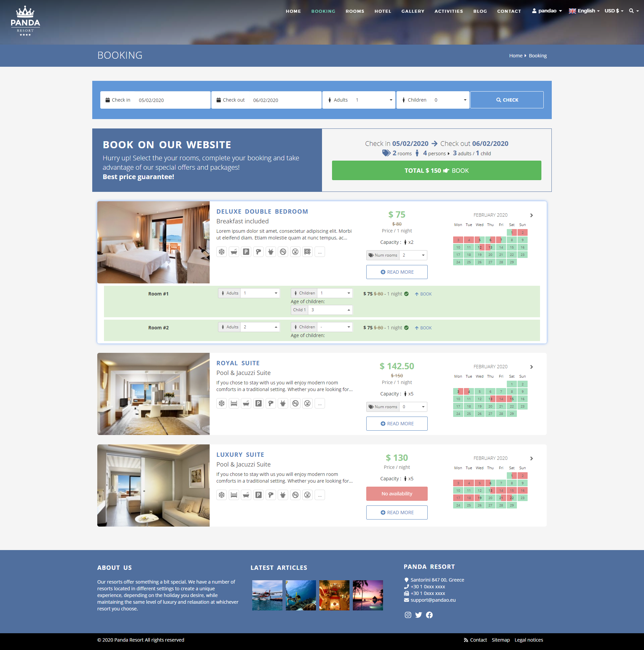Go to next month in Deluxe calendar
This screenshot has width=644, height=650.
[532, 215]
